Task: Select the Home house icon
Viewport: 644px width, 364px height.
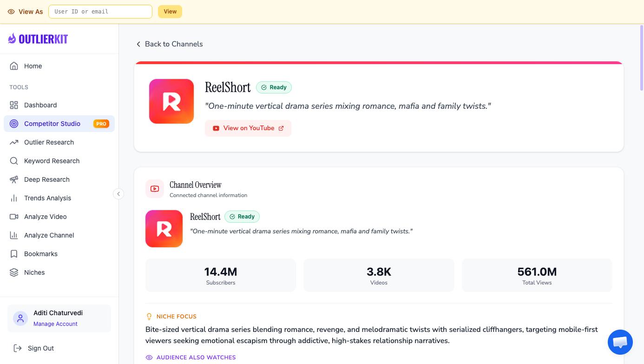Action: click(x=14, y=66)
